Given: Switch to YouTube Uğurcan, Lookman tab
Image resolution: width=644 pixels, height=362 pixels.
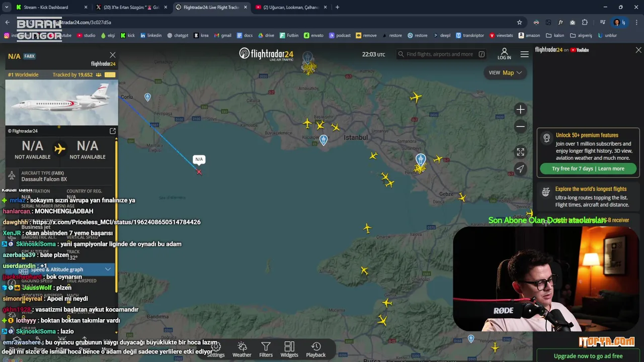Looking at the screenshot, I should (x=291, y=7).
